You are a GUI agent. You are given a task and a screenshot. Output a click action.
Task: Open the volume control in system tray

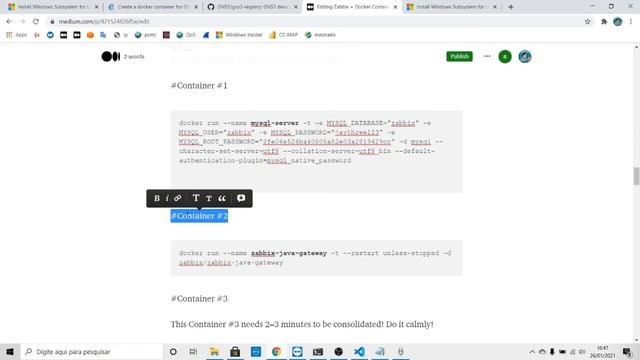click(582, 352)
